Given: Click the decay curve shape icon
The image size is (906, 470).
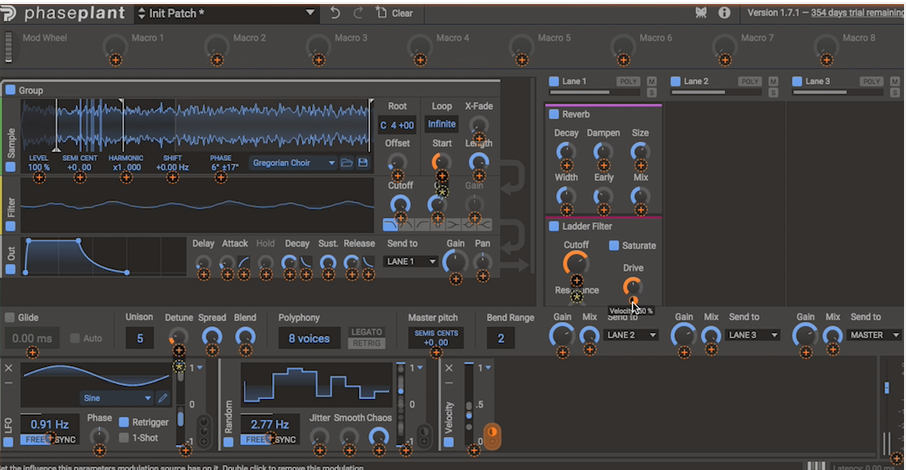Looking at the screenshot, I should [306, 262].
